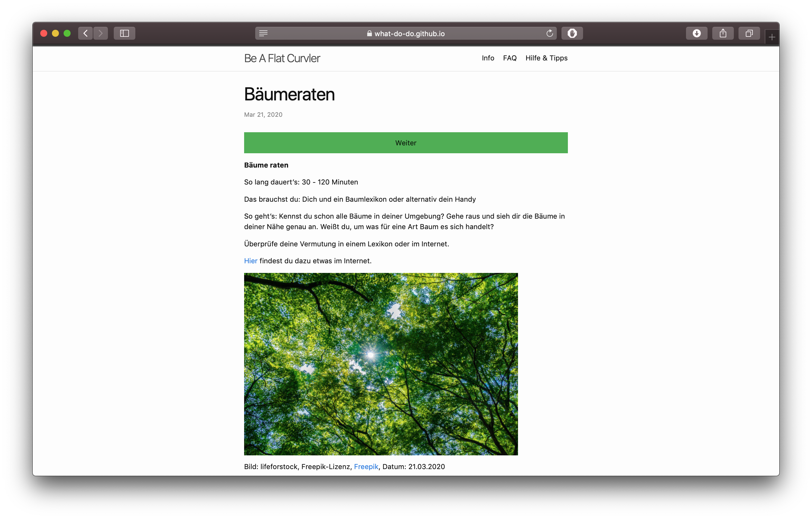Viewport: 812px width, 519px height.
Task: Click the Safari back arrow button
Action: [85, 33]
